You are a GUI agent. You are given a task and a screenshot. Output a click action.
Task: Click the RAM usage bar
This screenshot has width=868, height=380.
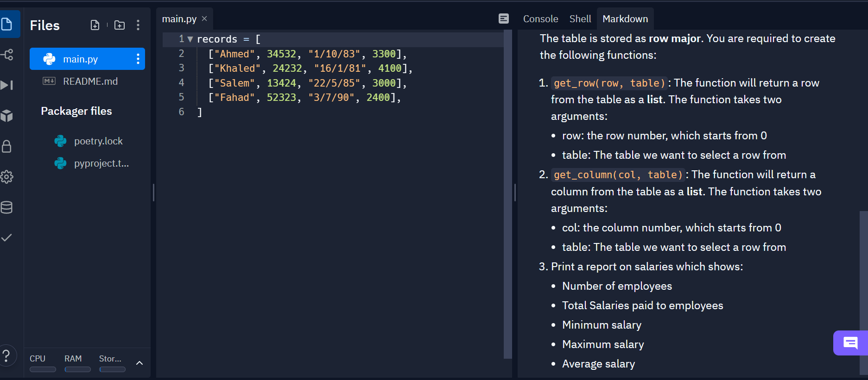click(x=77, y=369)
